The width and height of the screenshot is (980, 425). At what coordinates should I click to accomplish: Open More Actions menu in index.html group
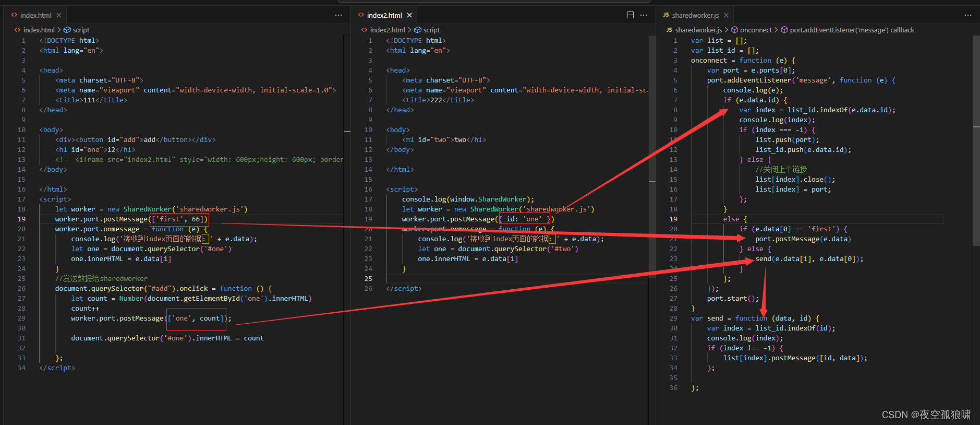338,15
